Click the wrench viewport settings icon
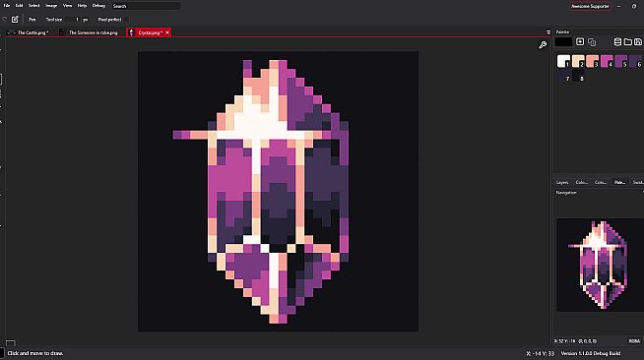The height and width of the screenshot is (360, 644). [543, 45]
